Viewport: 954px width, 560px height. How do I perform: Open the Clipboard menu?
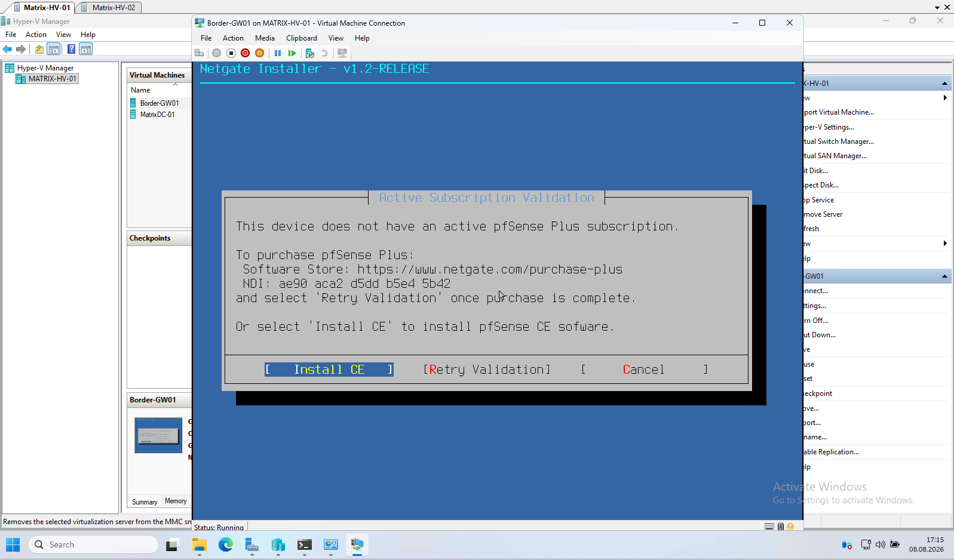tap(302, 38)
